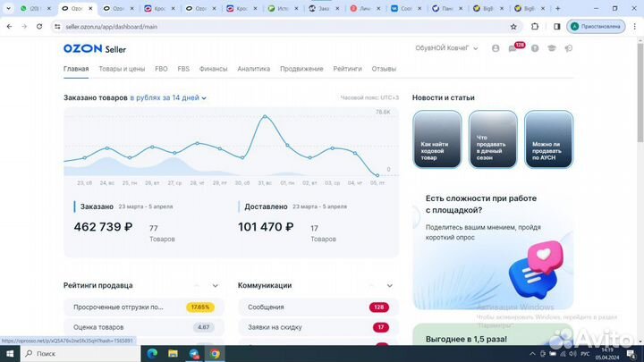The width and height of the screenshot is (644, 362).
Task: Open Заявки на скидку row
Action: [318, 327]
